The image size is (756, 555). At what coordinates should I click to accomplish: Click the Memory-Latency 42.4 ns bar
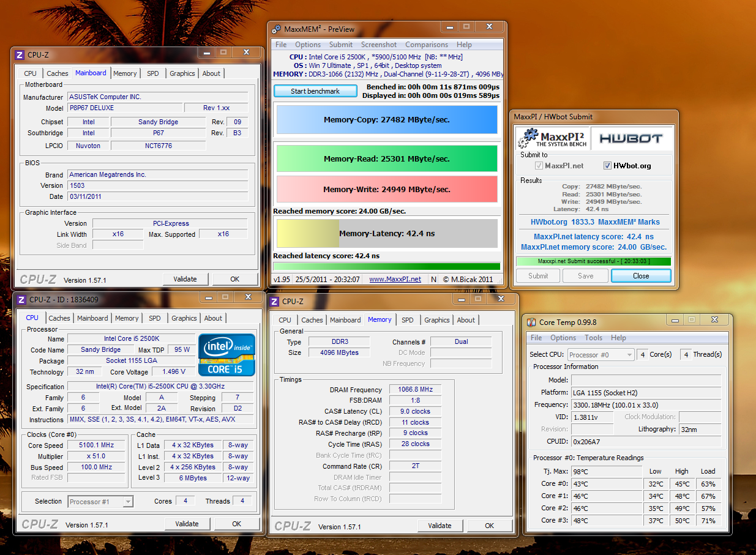pos(387,233)
